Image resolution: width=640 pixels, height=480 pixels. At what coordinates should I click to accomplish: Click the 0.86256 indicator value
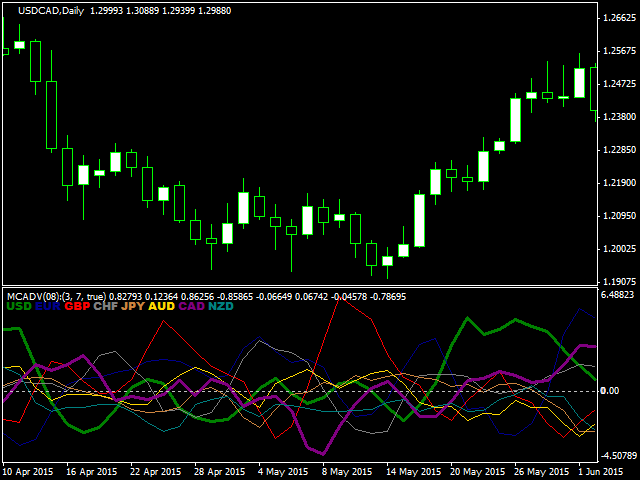click(198, 297)
